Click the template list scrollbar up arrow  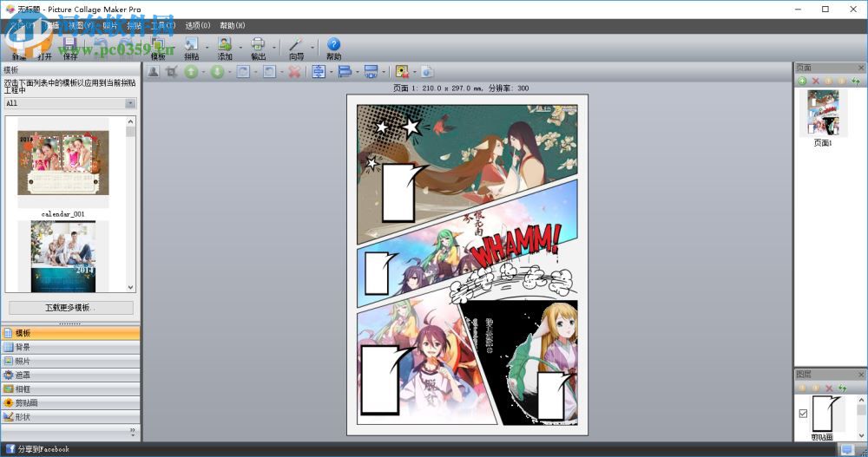click(131, 121)
